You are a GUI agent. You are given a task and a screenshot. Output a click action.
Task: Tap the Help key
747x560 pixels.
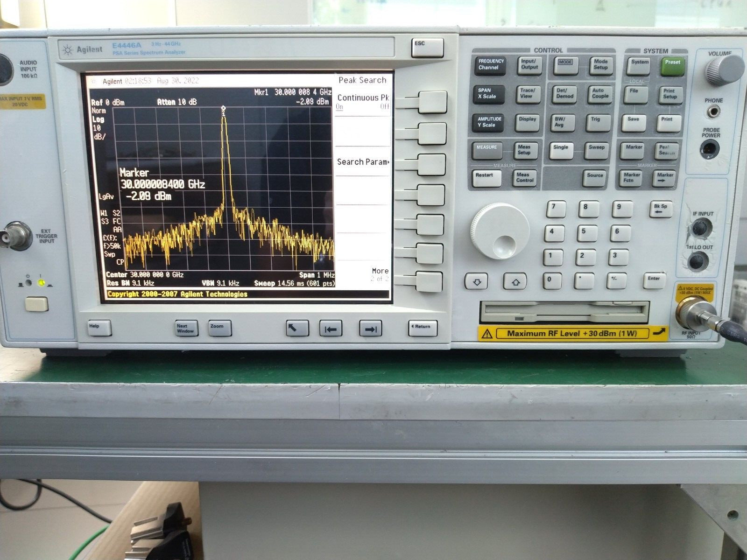coord(99,328)
